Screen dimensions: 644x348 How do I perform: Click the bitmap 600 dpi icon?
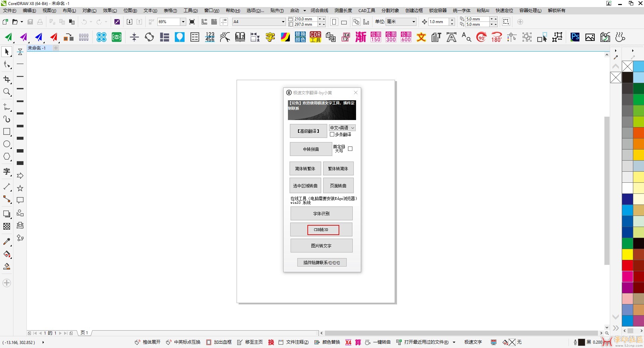pyautogui.click(x=406, y=37)
